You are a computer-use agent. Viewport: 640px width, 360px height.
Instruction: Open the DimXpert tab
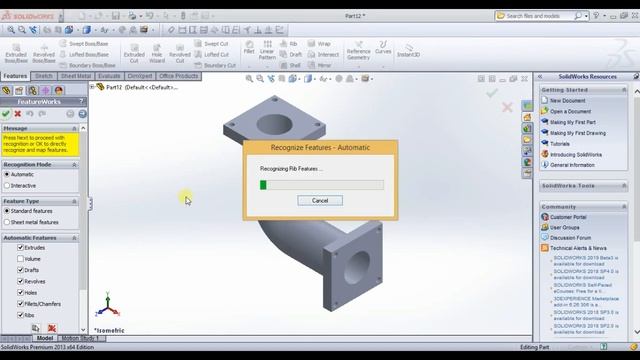tap(140, 76)
